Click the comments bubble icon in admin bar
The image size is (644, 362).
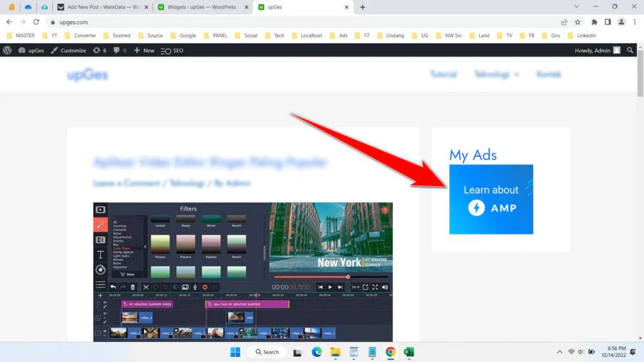point(118,50)
